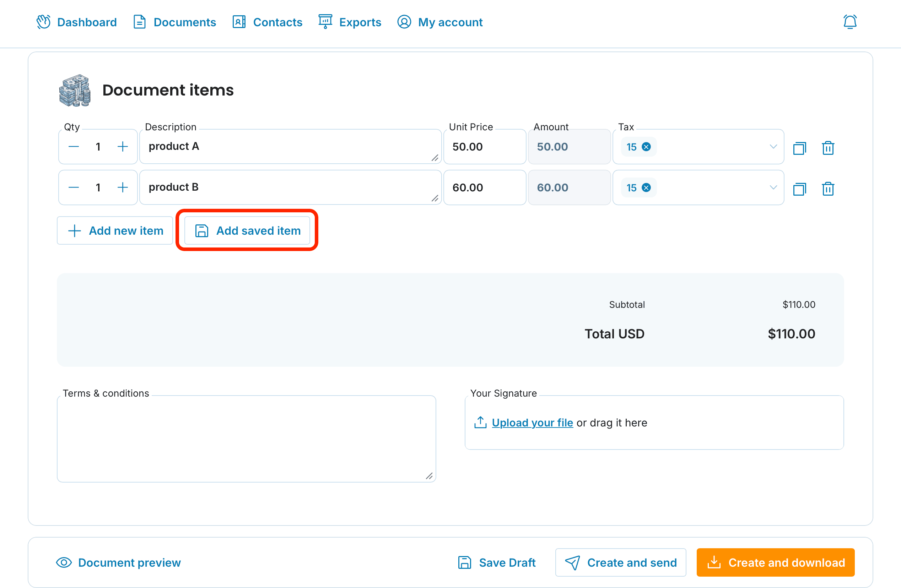
Task: Increase quantity of product B
Action: click(123, 188)
